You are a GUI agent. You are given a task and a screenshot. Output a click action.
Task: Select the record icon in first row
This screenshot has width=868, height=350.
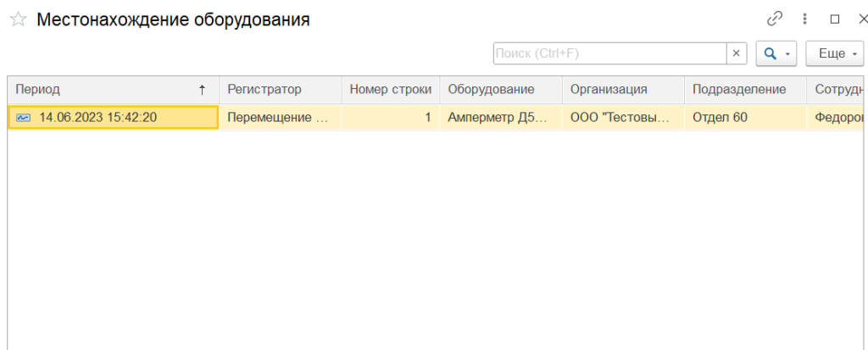[x=24, y=118]
